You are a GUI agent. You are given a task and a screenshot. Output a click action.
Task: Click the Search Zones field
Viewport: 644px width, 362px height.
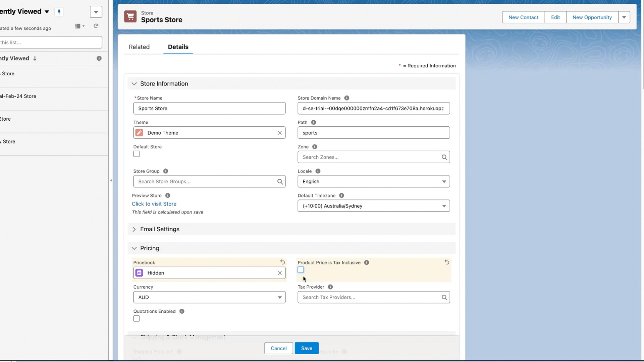(x=373, y=157)
